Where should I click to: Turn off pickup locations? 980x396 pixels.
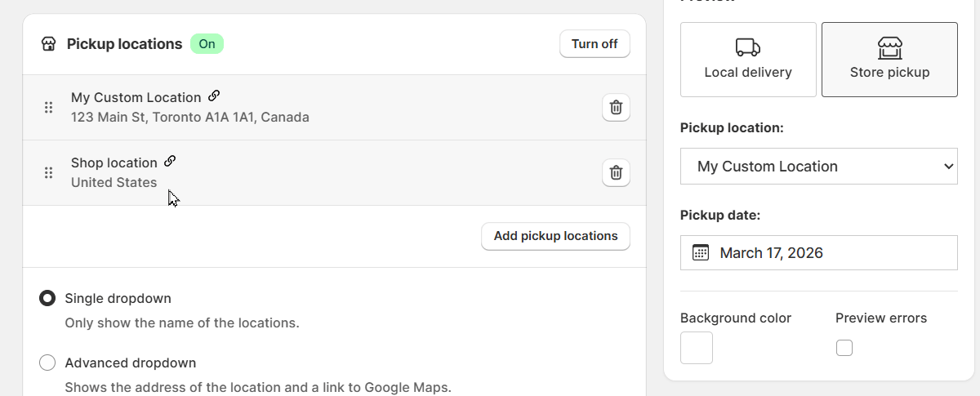595,44
